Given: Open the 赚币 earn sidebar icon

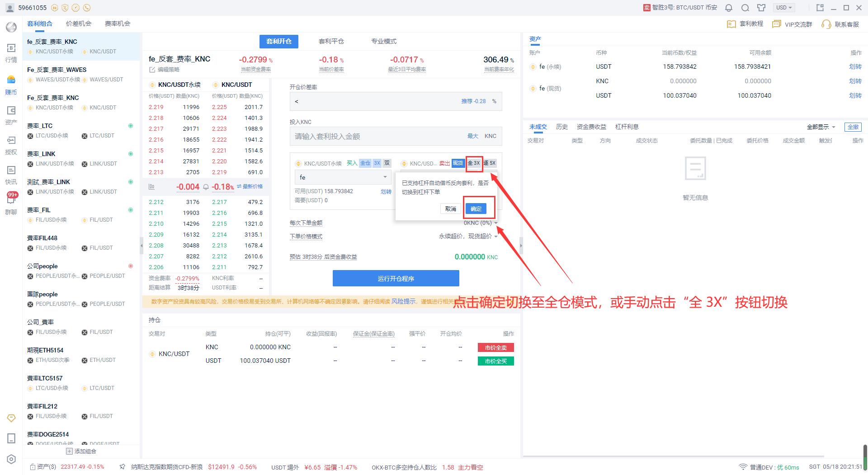Looking at the screenshot, I should 11,85.
